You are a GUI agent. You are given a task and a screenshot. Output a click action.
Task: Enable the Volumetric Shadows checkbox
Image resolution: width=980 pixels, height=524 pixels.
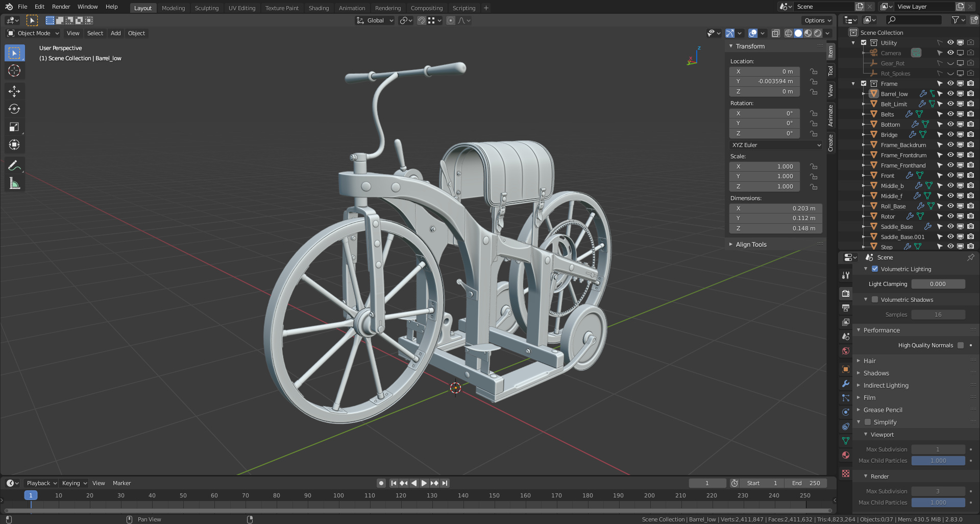tap(875, 300)
